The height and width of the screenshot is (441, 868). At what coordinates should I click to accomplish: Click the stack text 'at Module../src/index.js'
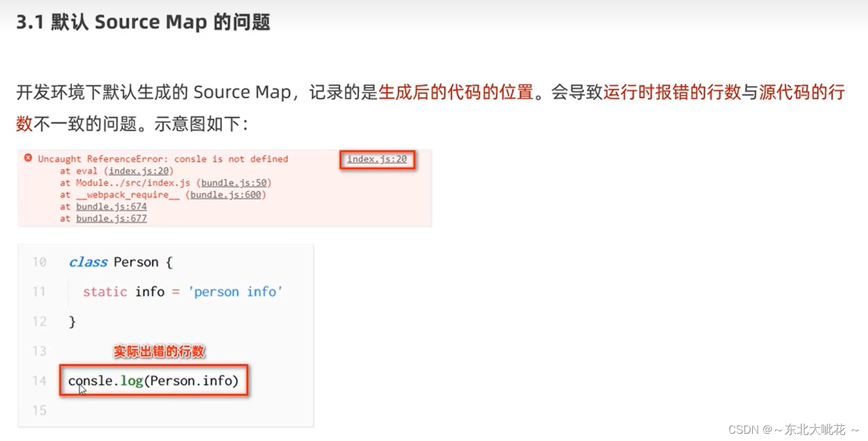[x=125, y=183]
